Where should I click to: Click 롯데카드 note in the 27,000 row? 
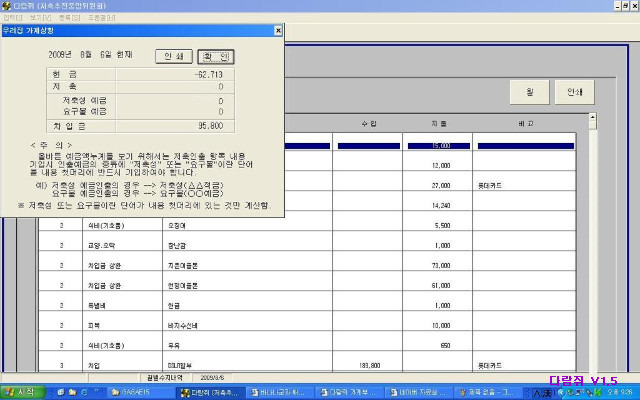[490, 186]
